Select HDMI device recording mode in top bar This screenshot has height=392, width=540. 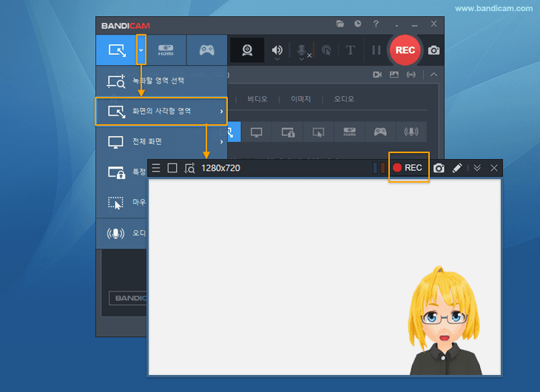[x=166, y=50]
